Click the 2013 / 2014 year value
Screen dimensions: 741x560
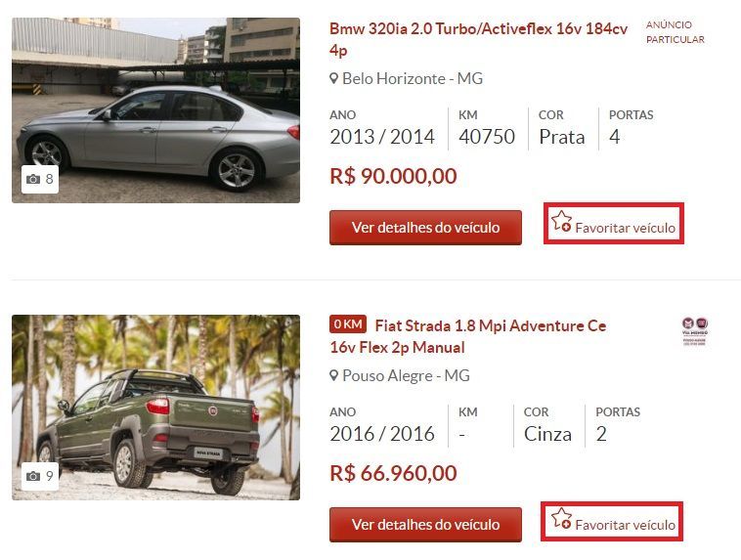pos(382,137)
